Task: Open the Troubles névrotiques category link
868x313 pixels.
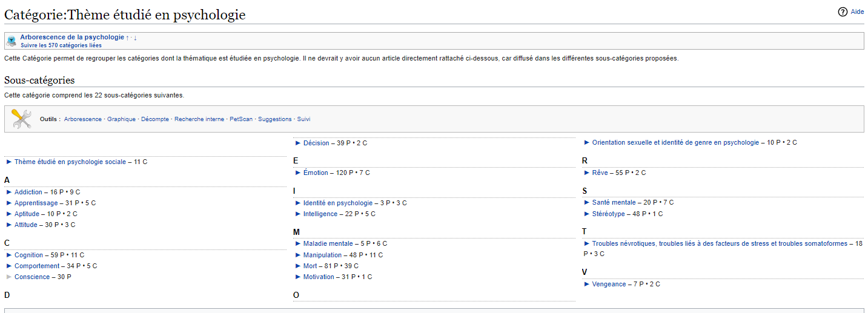Action: (720, 243)
